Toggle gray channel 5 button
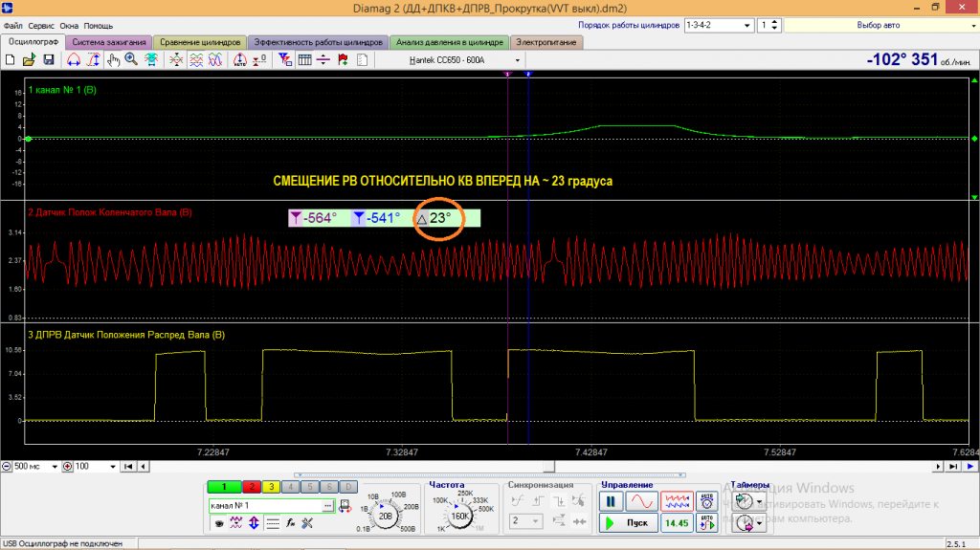980x550 pixels. 310,487
